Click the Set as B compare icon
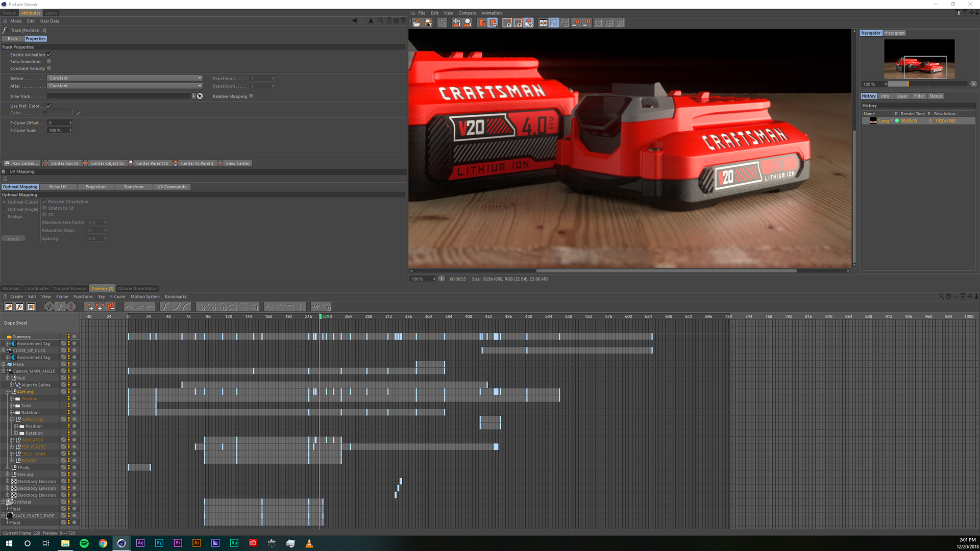980x551 pixels. click(587, 23)
